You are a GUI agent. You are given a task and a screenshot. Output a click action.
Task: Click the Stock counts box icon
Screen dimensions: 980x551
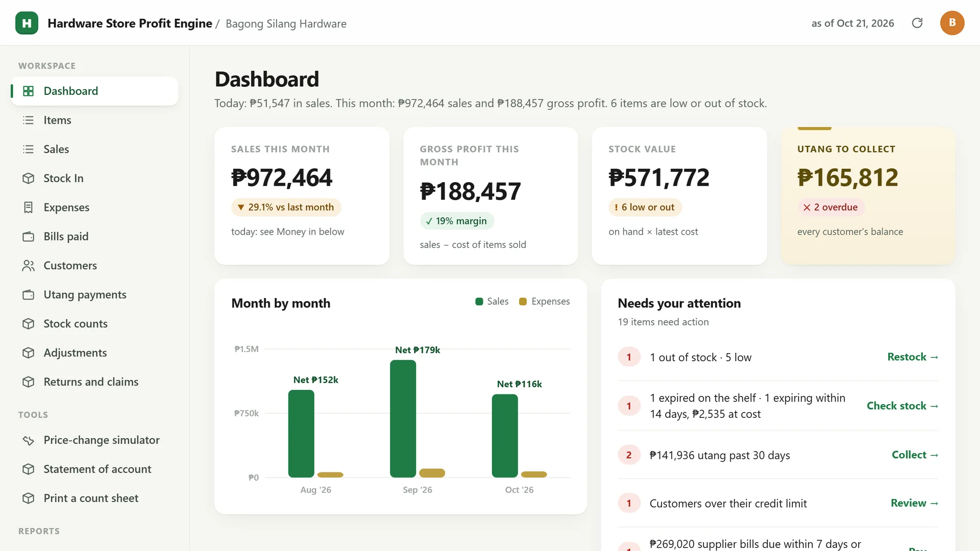click(29, 323)
